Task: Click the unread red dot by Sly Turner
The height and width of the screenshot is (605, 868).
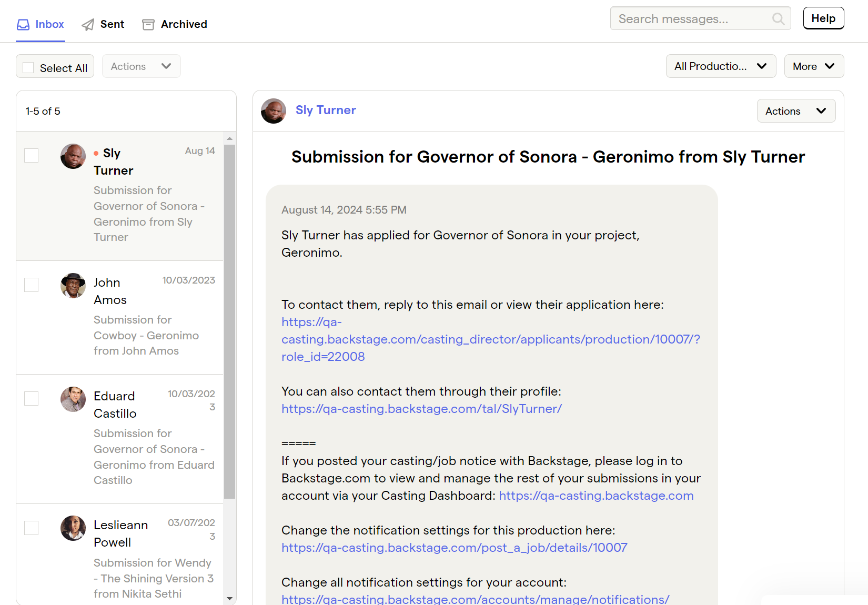Action: point(96,154)
